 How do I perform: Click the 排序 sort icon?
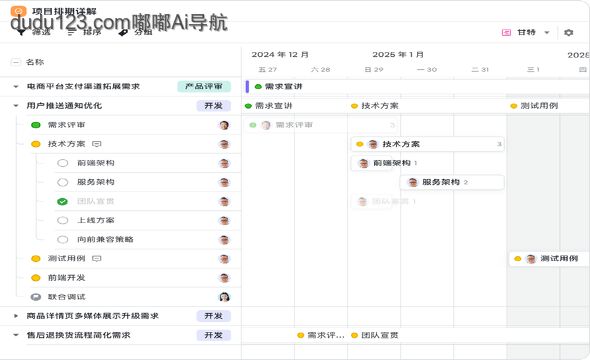(71, 32)
